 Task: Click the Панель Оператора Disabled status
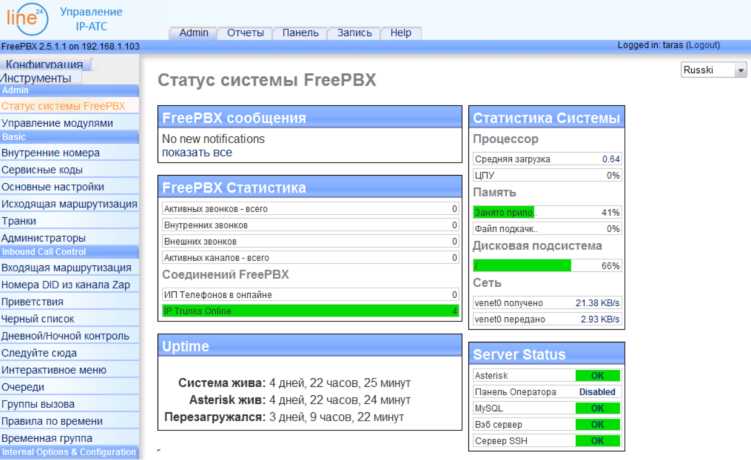pyautogui.click(x=597, y=392)
